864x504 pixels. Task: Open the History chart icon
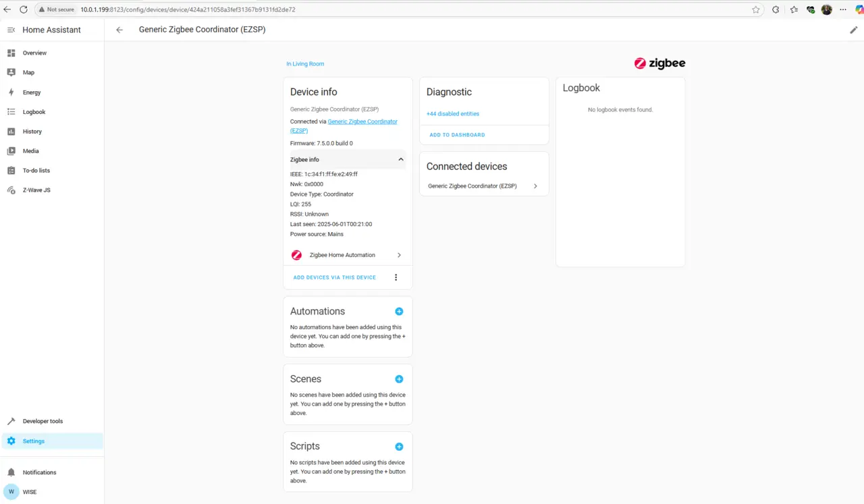click(x=11, y=131)
